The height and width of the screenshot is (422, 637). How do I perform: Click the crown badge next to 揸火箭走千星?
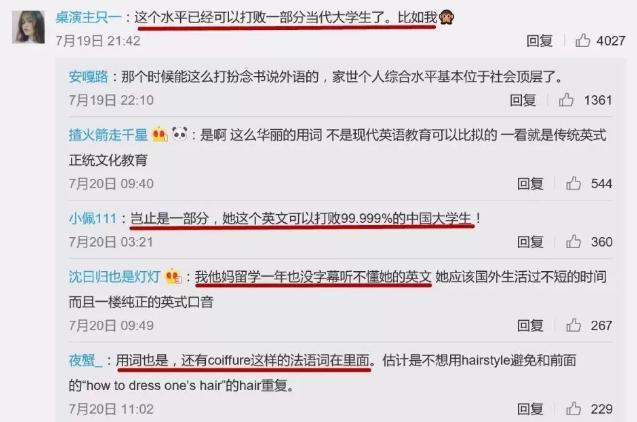coord(160,134)
